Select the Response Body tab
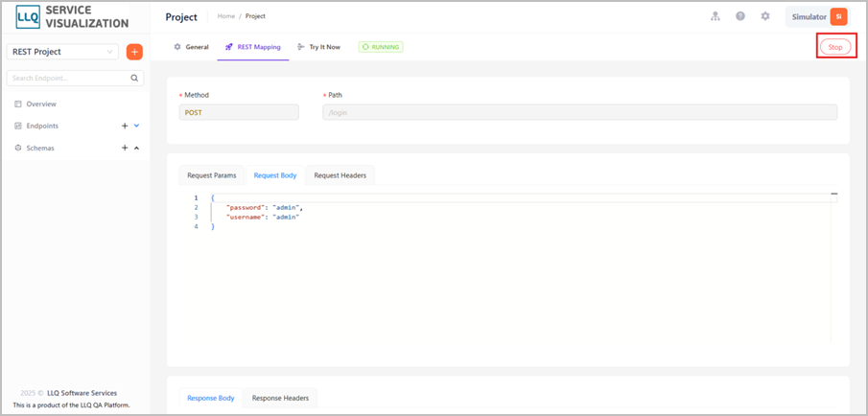868x416 pixels. click(x=211, y=398)
